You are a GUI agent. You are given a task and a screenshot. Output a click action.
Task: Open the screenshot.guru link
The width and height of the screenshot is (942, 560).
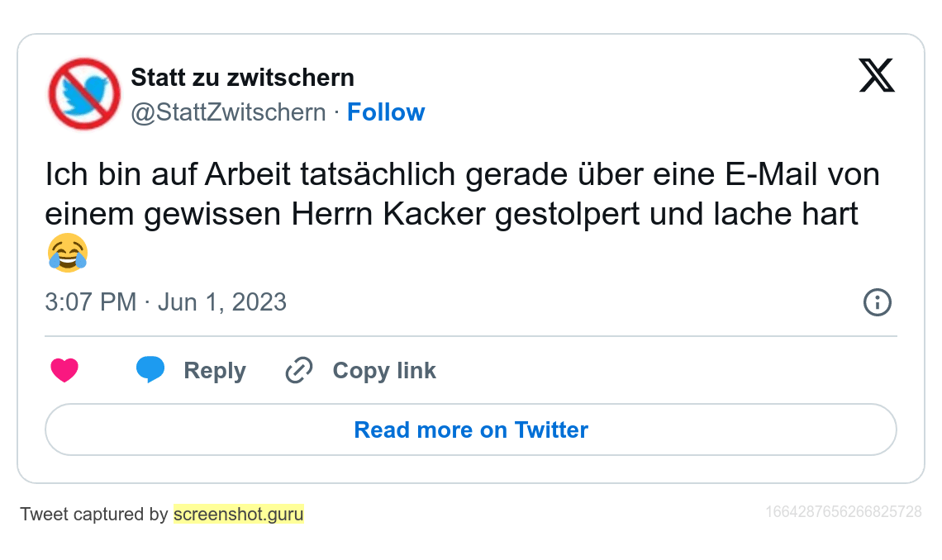pos(239,515)
